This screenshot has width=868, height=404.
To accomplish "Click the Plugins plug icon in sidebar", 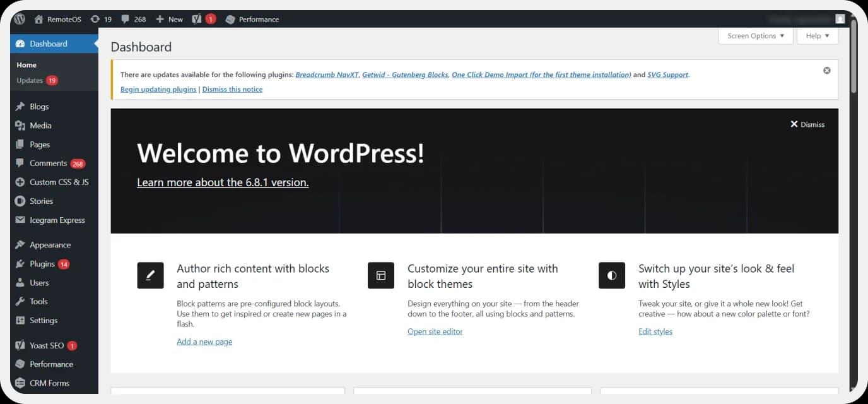I will (20, 263).
